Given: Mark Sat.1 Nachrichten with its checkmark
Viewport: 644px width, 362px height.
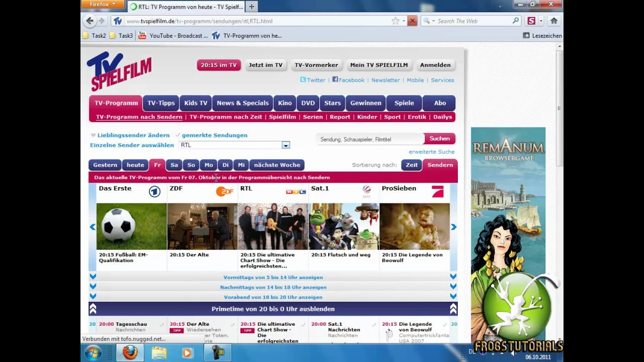Looking at the screenshot, I should (374, 325).
